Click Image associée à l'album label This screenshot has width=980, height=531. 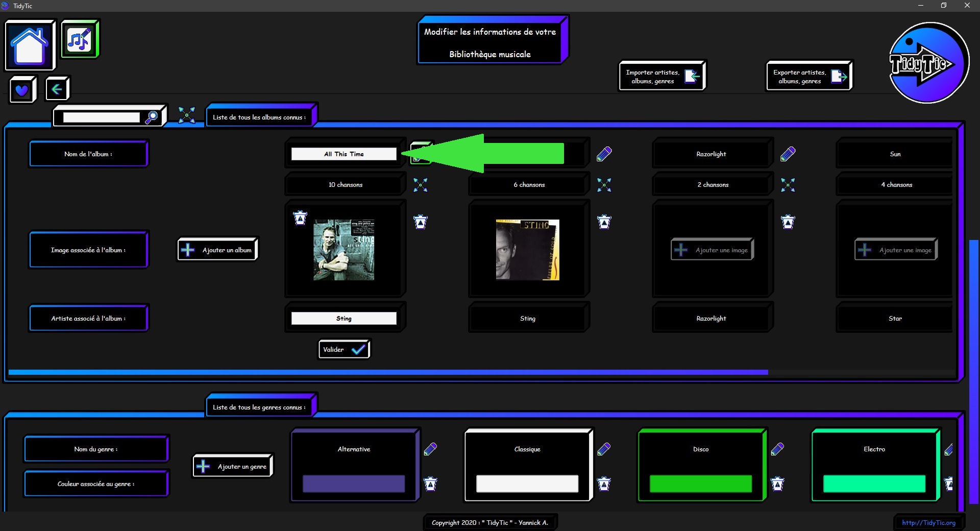(88, 250)
